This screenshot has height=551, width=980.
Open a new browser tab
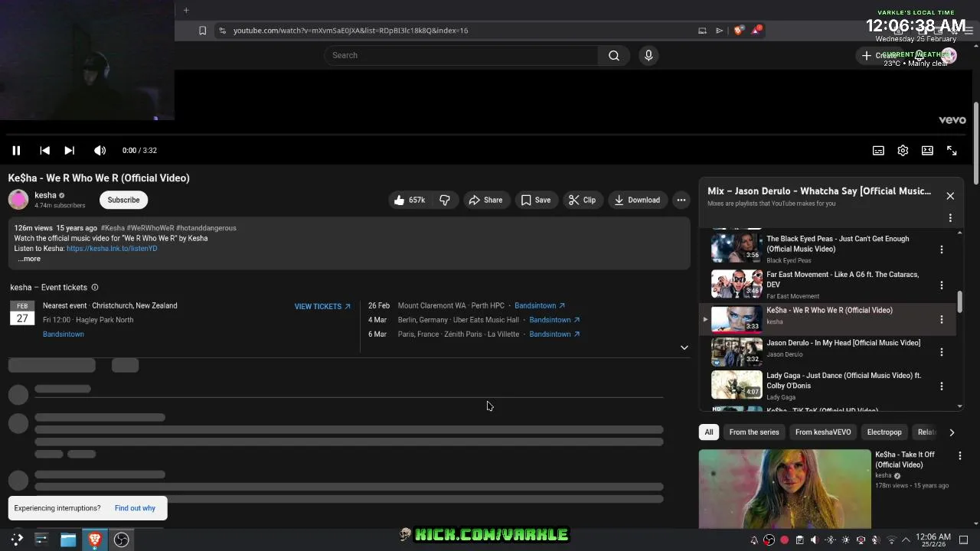coord(186,10)
